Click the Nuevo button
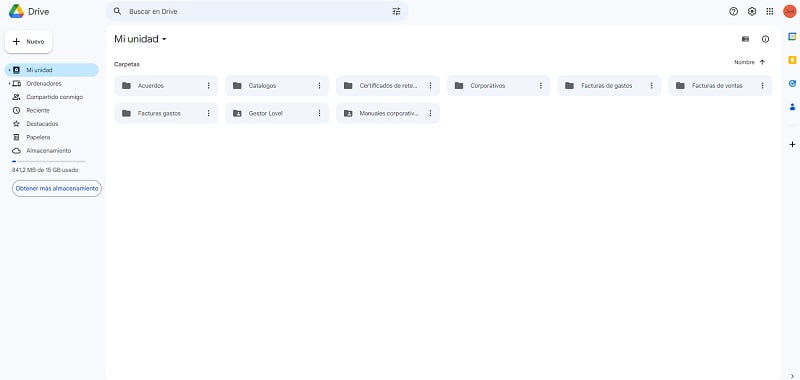The width and height of the screenshot is (800, 380). coord(29,41)
